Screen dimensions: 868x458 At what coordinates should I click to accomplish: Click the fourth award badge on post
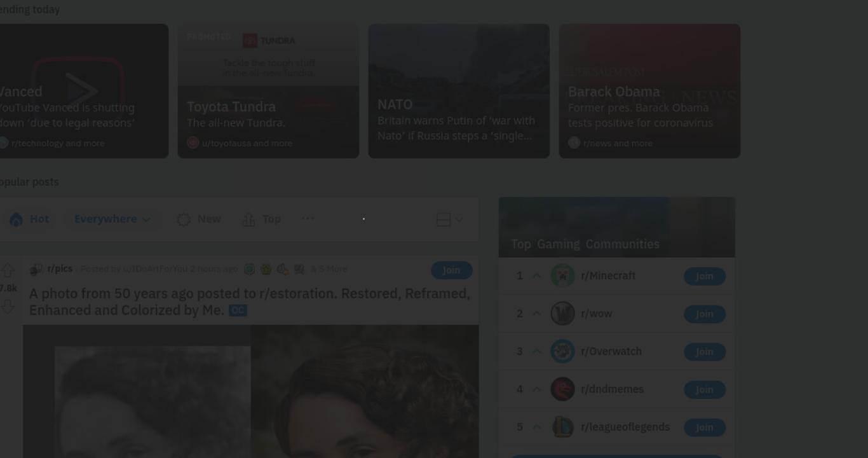pyautogui.click(x=299, y=269)
